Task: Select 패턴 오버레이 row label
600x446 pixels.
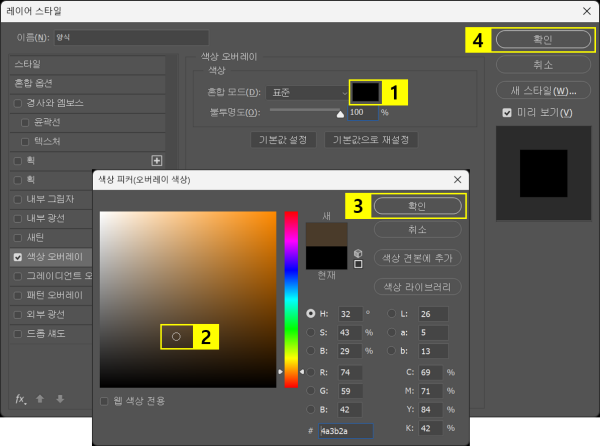Action: 55,295
